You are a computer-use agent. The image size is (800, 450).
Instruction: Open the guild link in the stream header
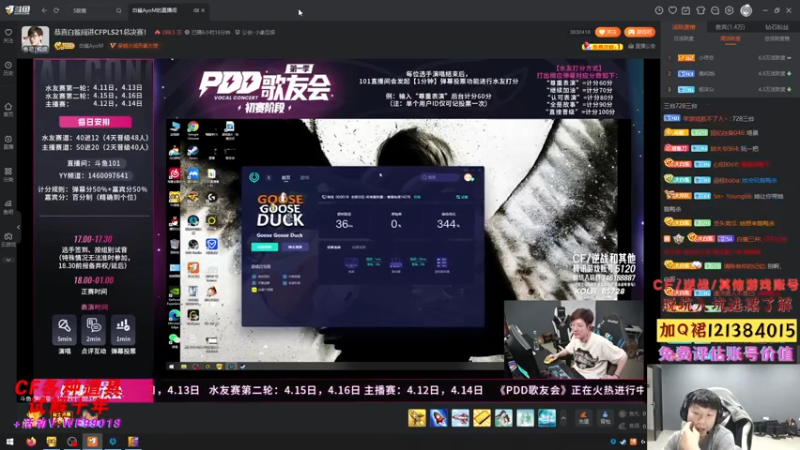click(255, 32)
